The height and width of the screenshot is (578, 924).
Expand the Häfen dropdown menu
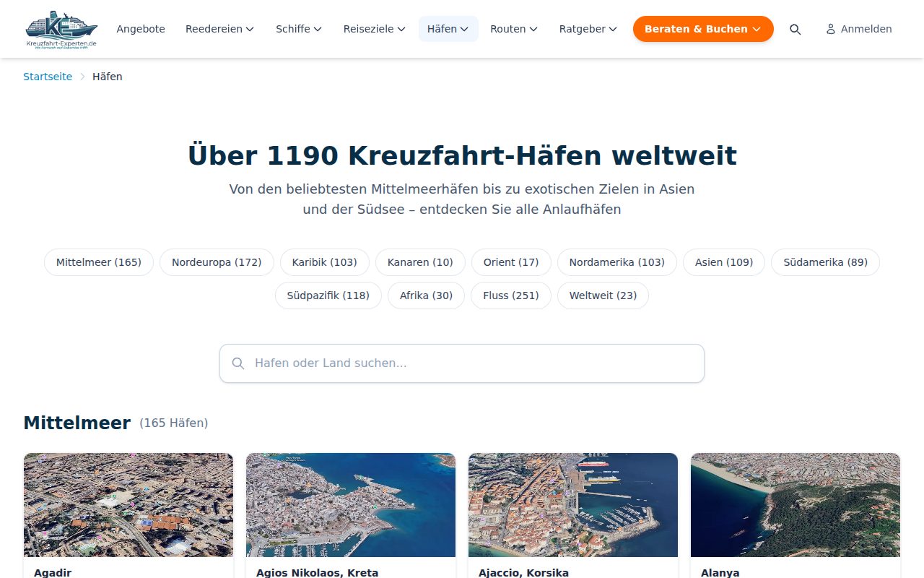click(x=448, y=29)
